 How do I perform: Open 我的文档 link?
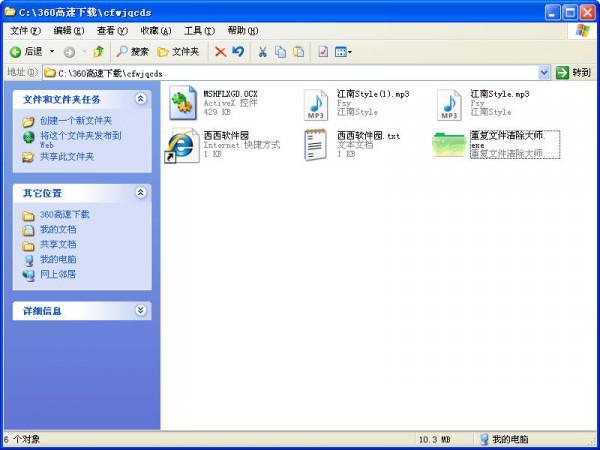pyautogui.click(x=58, y=229)
